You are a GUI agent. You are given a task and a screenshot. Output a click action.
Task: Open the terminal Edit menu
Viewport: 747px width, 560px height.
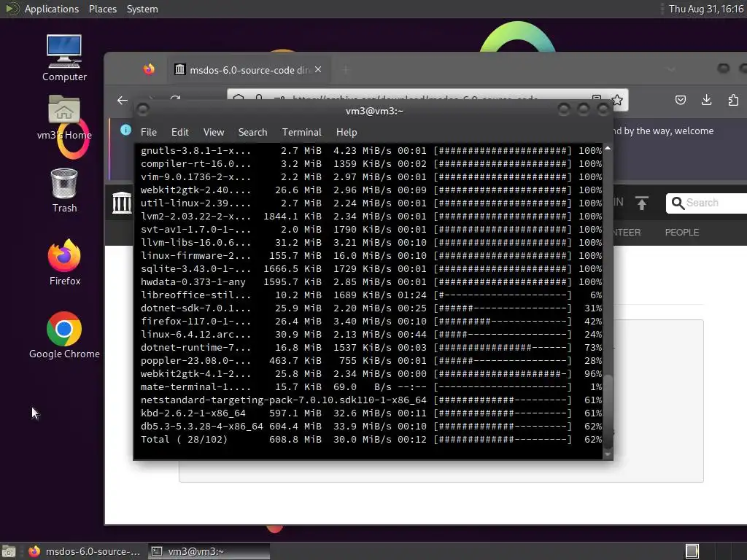pyautogui.click(x=179, y=132)
